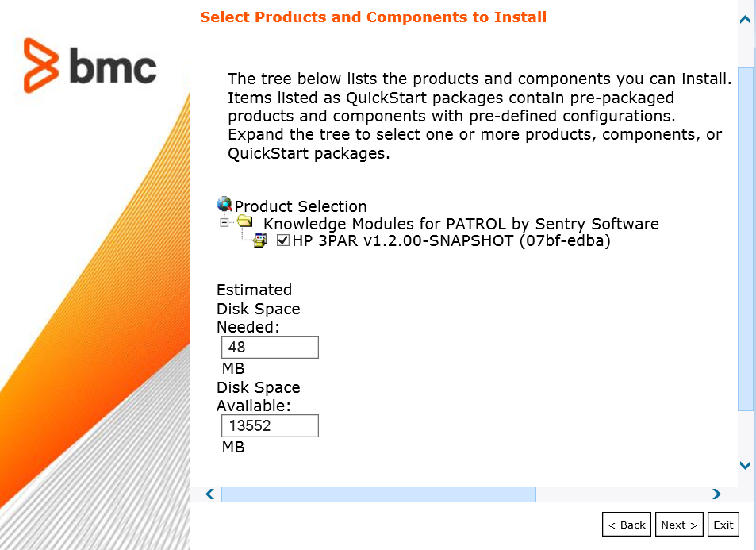The width and height of the screenshot is (756, 550).
Task: Toggle the SNAPSHOT component selection
Action: (x=283, y=240)
